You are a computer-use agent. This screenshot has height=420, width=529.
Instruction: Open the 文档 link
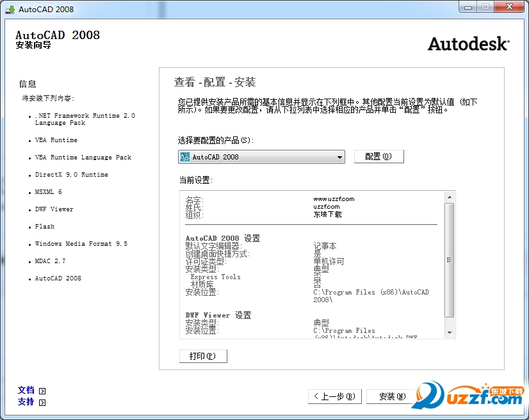pos(26,391)
